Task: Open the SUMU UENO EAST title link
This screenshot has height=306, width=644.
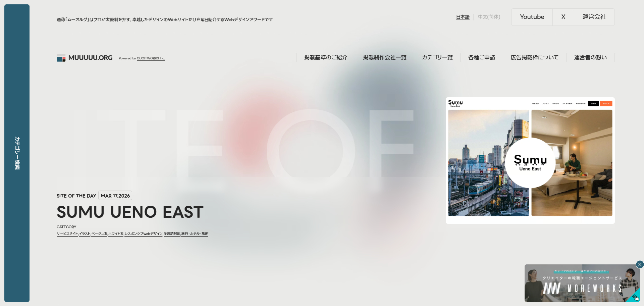Action: pyautogui.click(x=130, y=212)
